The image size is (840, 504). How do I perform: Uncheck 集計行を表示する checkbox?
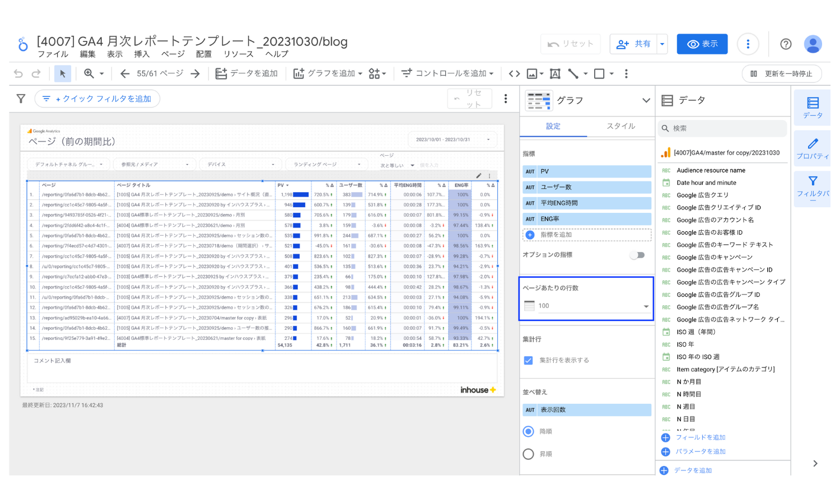[528, 360]
